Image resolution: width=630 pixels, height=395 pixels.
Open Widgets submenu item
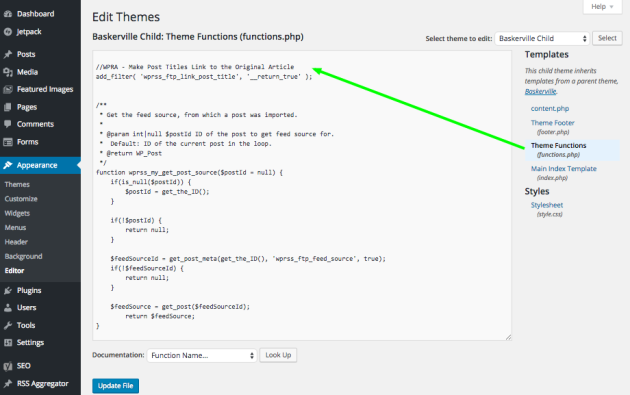(x=17, y=213)
